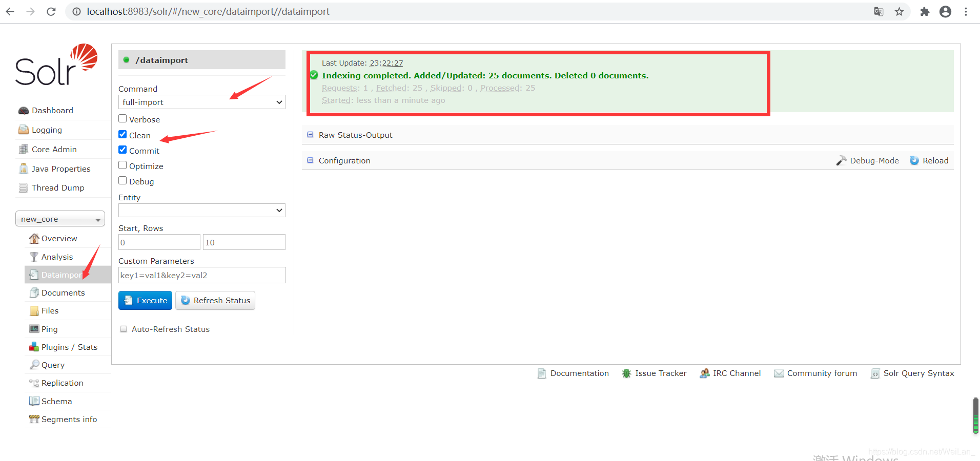Image resolution: width=980 pixels, height=461 pixels.
Task: Click the Files folder icon
Action: [x=34, y=310]
